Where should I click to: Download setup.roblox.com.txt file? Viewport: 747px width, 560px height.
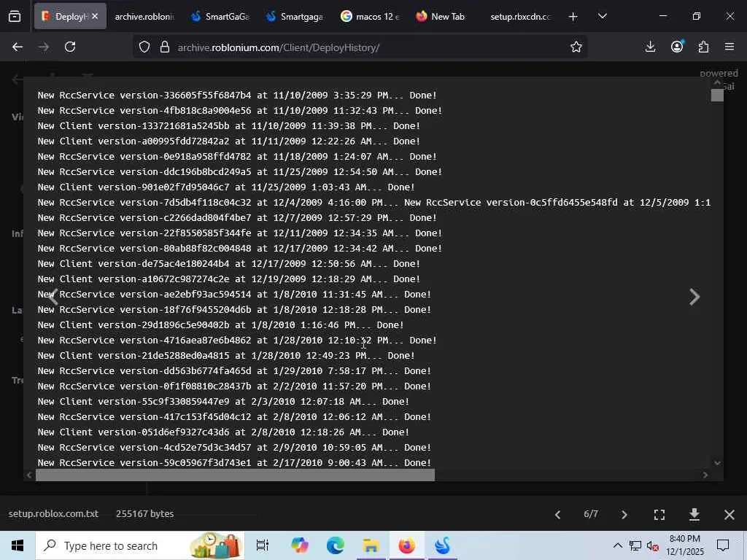(694, 514)
